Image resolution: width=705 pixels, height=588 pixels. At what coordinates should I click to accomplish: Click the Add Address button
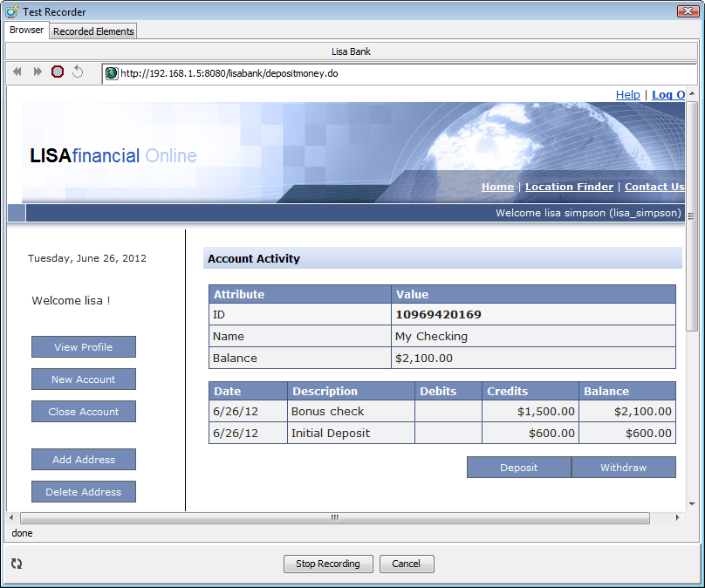tap(83, 459)
